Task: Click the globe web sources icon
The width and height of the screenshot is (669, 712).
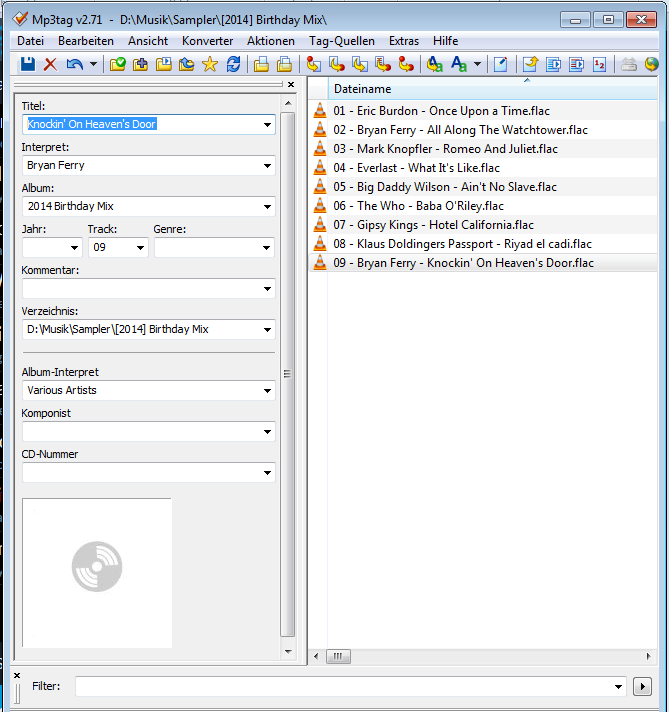Action: point(651,64)
